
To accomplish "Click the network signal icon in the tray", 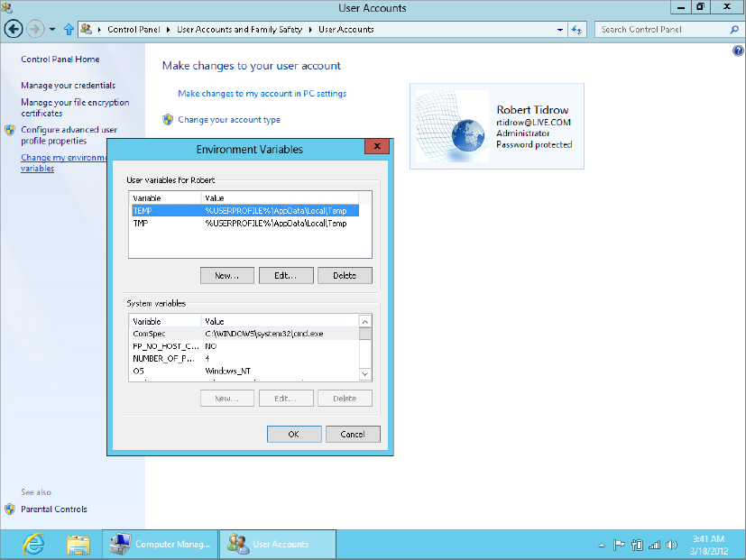I will point(653,544).
